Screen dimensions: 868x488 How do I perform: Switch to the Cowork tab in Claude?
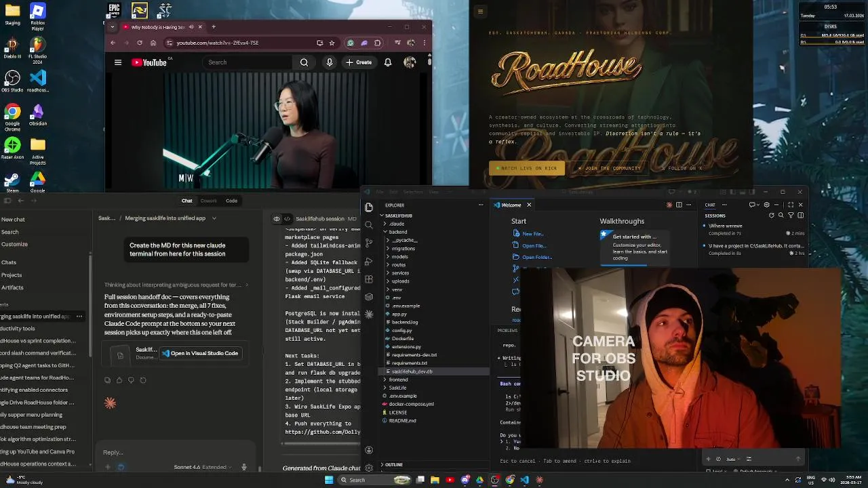tap(208, 201)
